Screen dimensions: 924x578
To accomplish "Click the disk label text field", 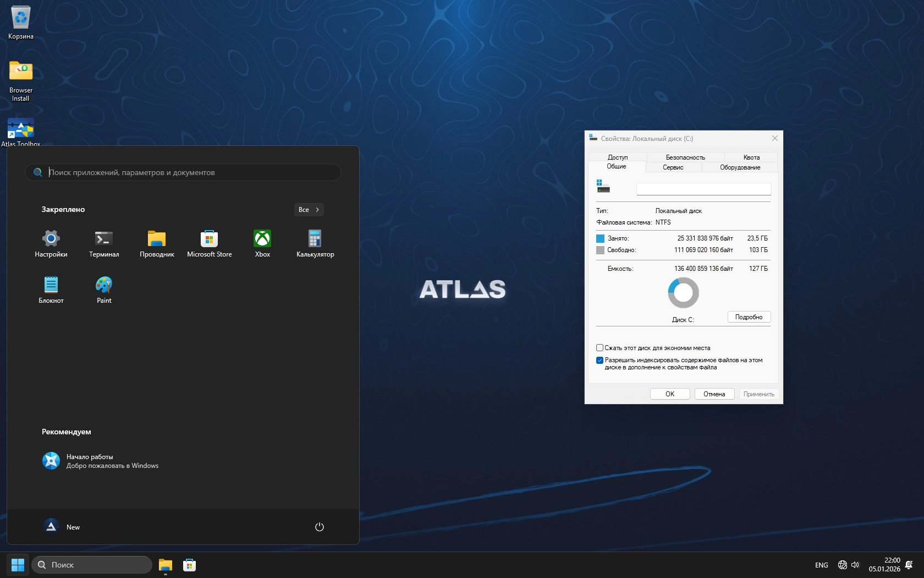I will [x=703, y=189].
